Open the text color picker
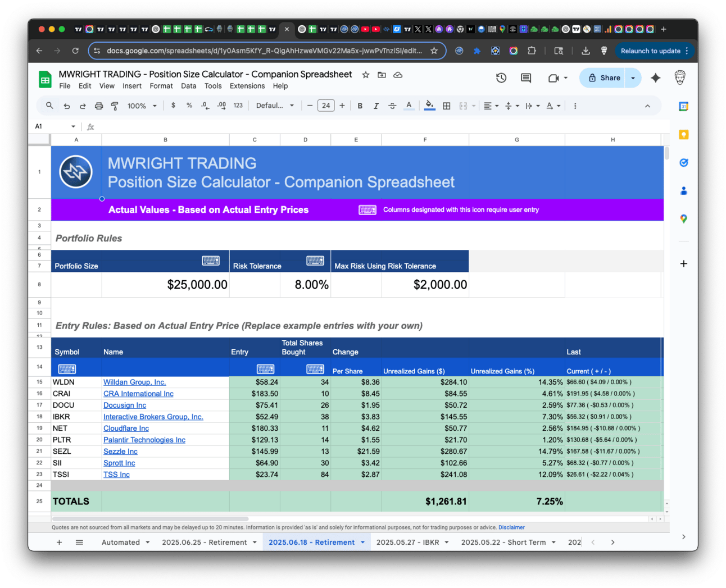Viewport: 726px width, 588px height. pos(409,106)
